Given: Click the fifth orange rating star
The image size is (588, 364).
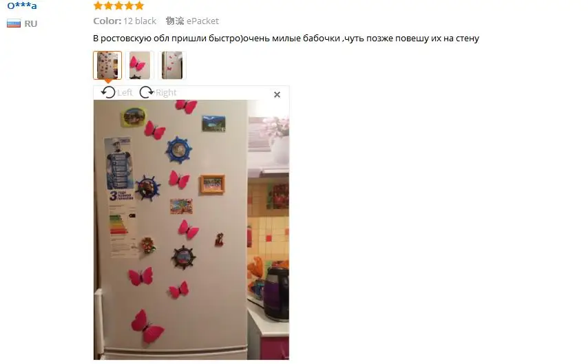Looking at the screenshot, I should tap(139, 6).
